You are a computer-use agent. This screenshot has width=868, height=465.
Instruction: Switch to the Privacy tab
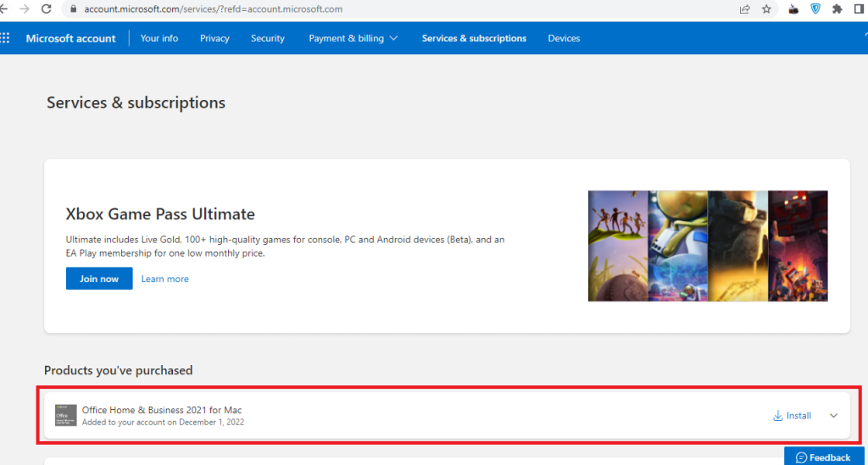[x=214, y=38]
